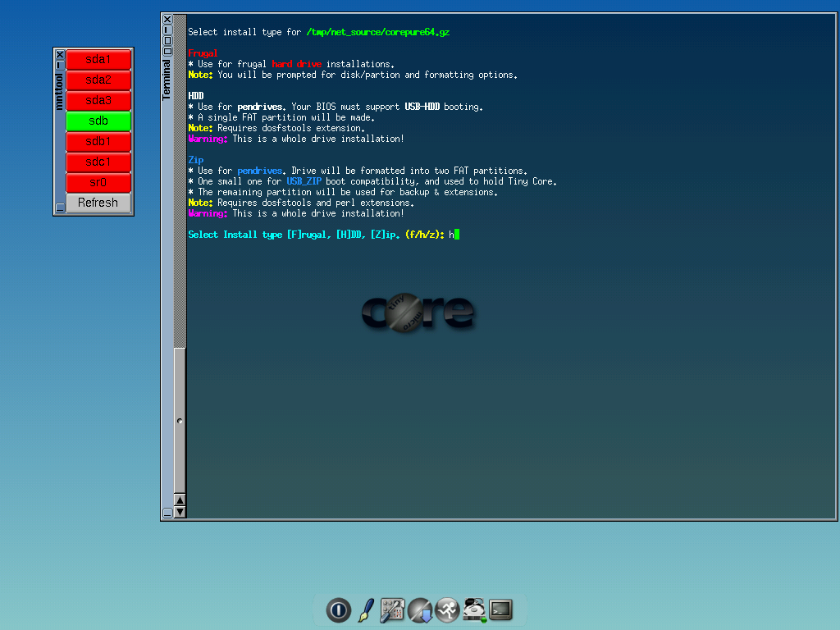
Task: Open the Mount Tool hard-drive icon in dock
Action: click(475, 610)
